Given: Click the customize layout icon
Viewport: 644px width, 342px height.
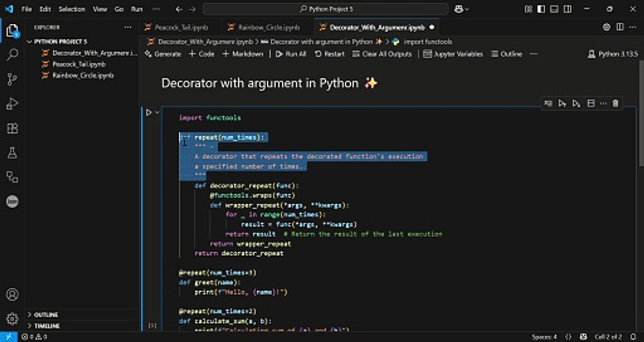Looking at the screenshot, I should (x=528, y=9).
